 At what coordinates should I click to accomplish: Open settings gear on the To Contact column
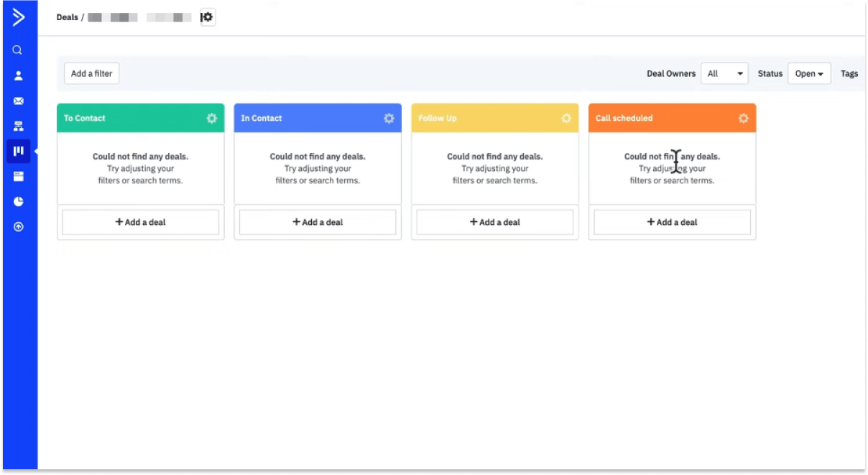pyautogui.click(x=212, y=118)
